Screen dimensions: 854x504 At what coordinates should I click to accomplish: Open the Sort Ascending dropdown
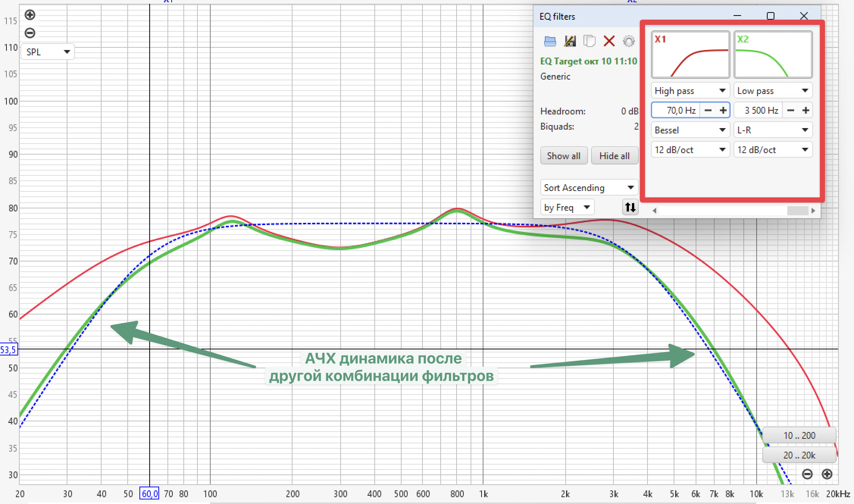tap(589, 188)
